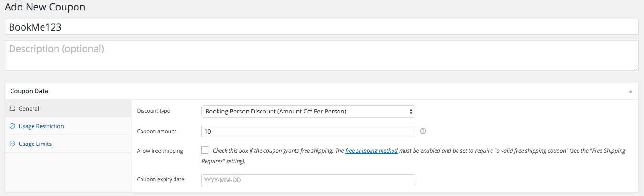Image resolution: width=644 pixels, height=196 pixels.
Task: Open the free shipping method link
Action: click(x=371, y=151)
